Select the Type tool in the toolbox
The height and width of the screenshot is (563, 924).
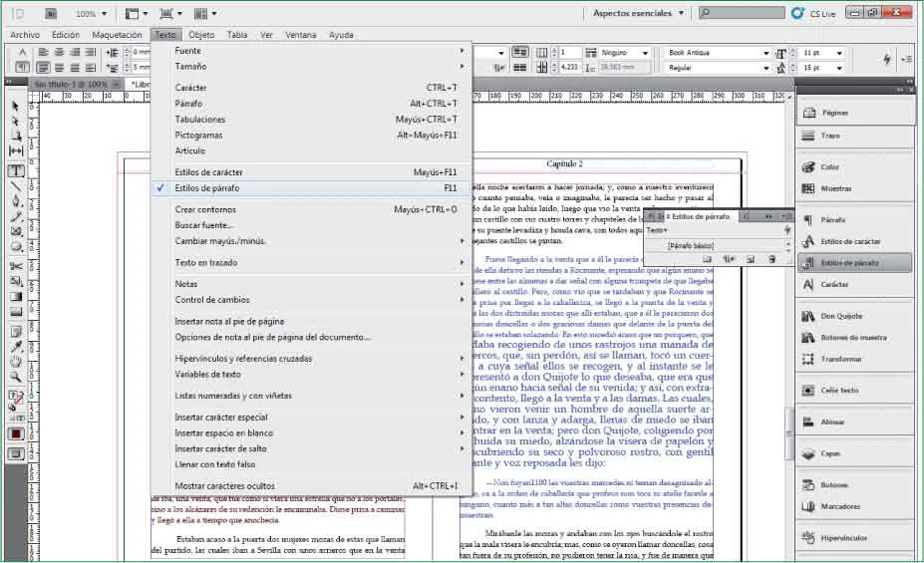16,170
